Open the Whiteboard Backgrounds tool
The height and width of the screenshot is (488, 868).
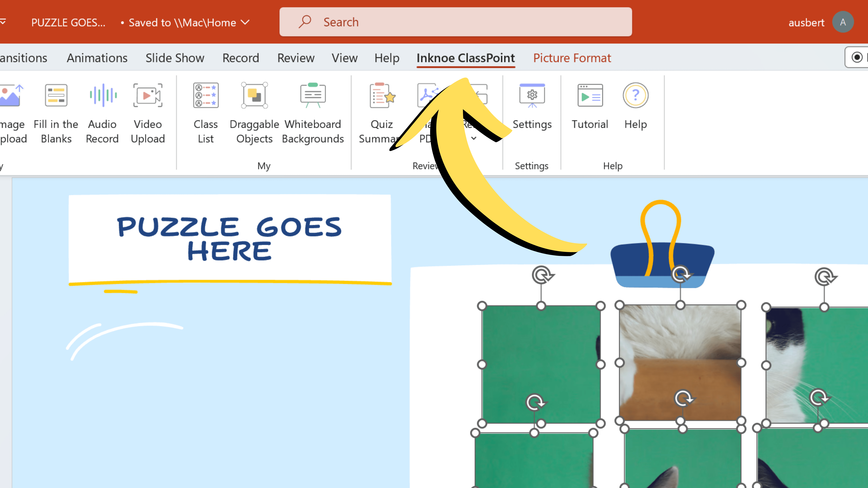[313, 113]
